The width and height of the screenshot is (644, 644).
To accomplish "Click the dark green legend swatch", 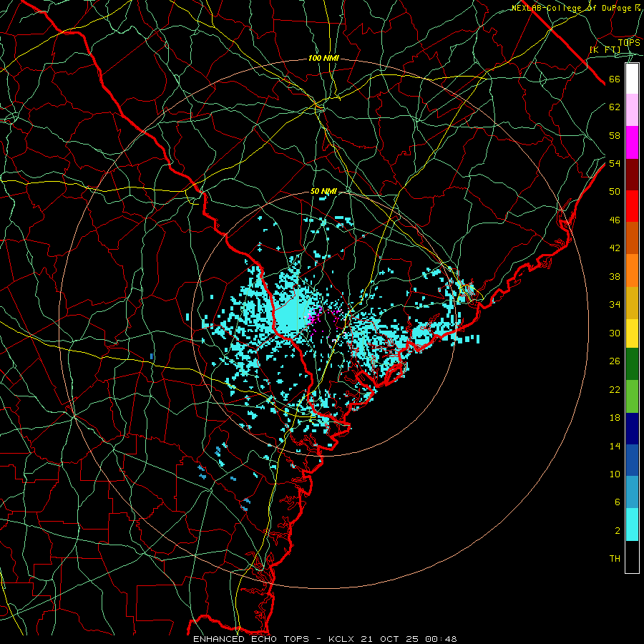I will 632,364.
